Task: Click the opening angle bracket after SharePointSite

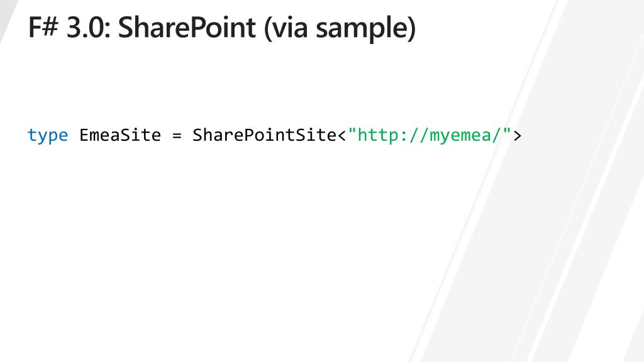Action: point(342,136)
